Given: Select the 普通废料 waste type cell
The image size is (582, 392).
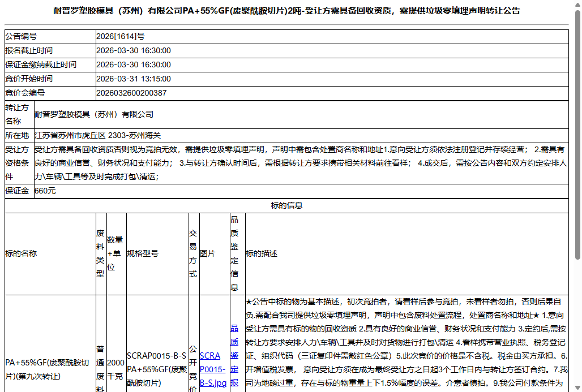Looking at the screenshot, I should coord(99,368).
